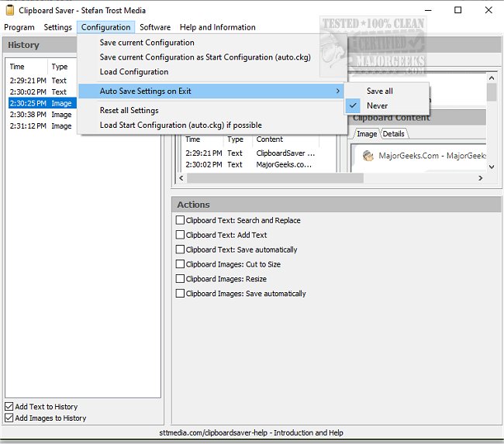The width and height of the screenshot is (504, 444).
Task: Click the checkmark beside Never
Action: [x=353, y=105]
